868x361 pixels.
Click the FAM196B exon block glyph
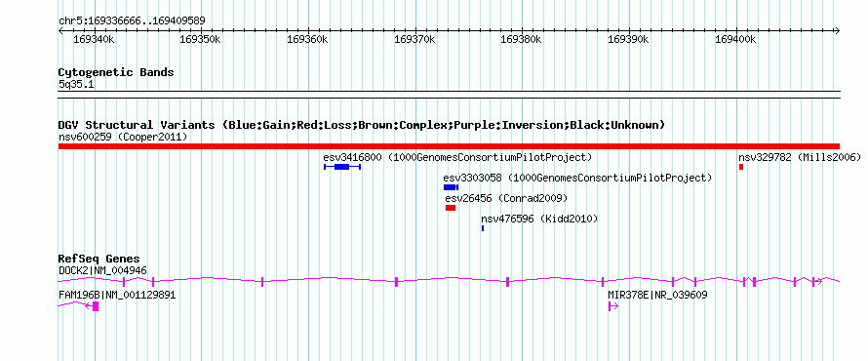tap(96, 306)
